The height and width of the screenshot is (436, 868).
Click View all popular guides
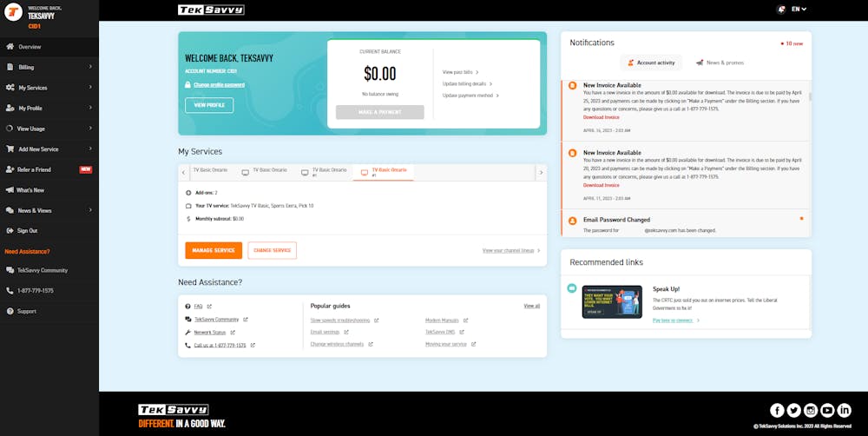tap(532, 306)
